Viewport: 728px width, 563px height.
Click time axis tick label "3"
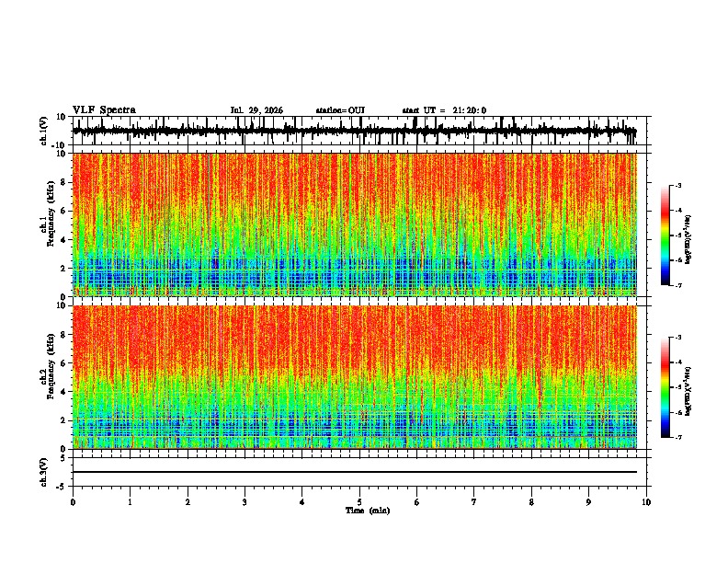point(245,502)
